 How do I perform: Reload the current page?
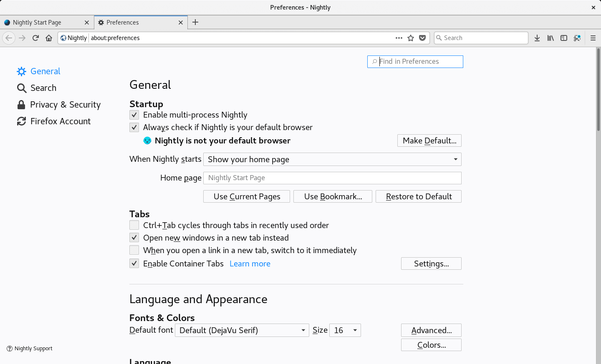(x=35, y=38)
